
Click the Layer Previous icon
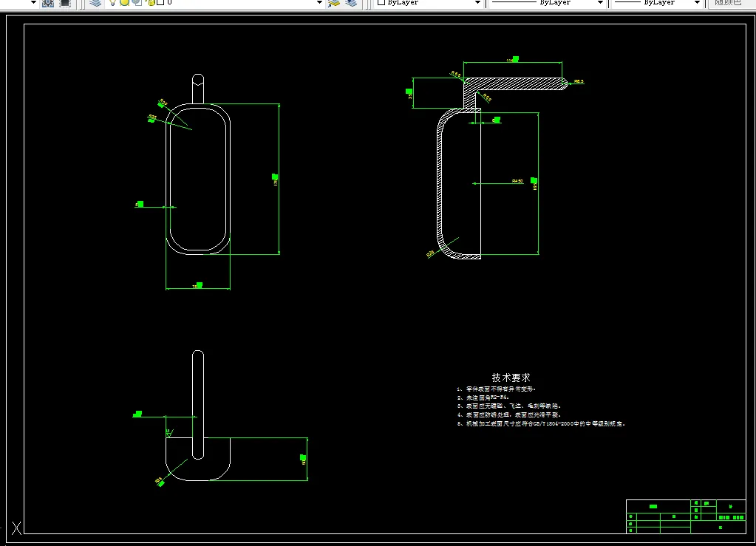point(352,3)
